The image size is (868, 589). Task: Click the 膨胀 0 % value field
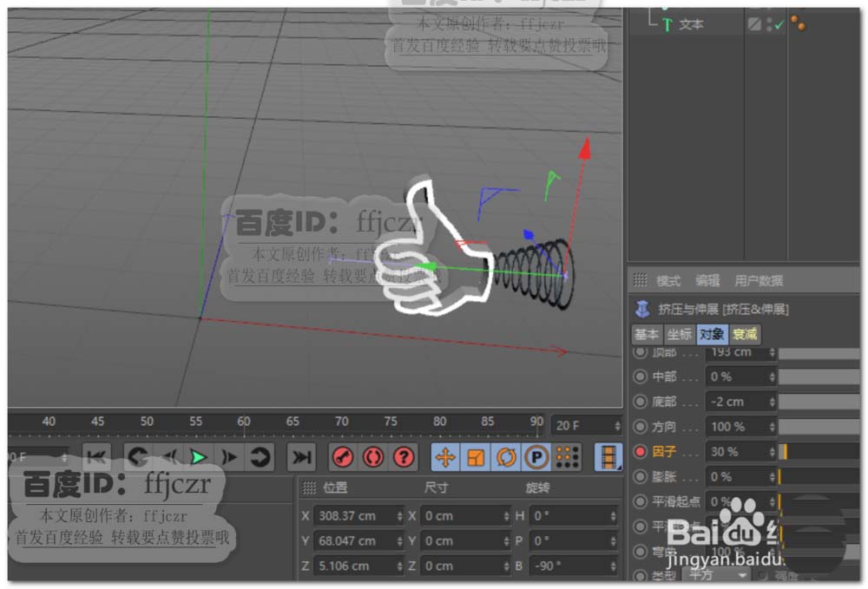tap(740, 476)
